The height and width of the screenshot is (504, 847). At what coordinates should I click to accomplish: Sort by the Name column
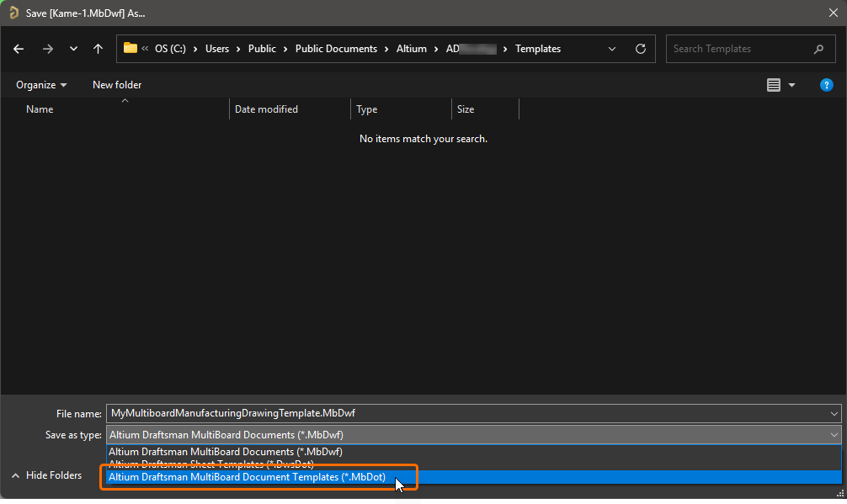(x=40, y=109)
